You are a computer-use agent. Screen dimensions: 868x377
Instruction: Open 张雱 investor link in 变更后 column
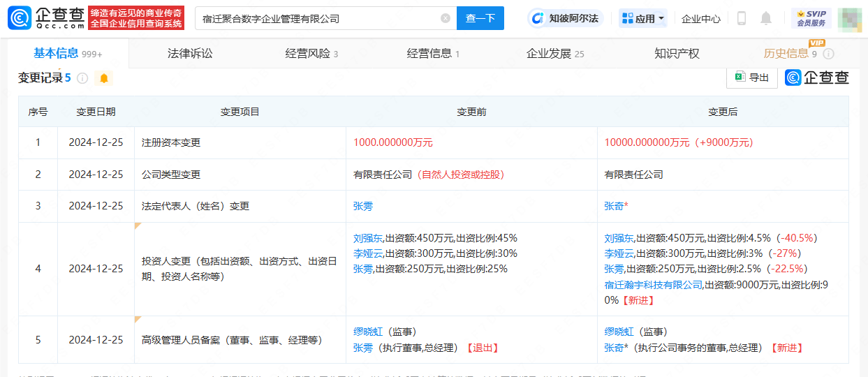point(615,269)
